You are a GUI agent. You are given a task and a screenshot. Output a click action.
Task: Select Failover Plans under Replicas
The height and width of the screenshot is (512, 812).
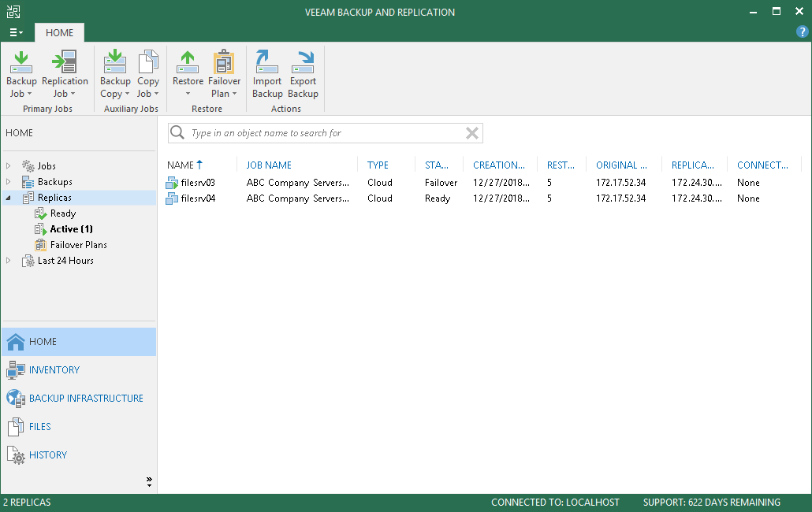78,245
